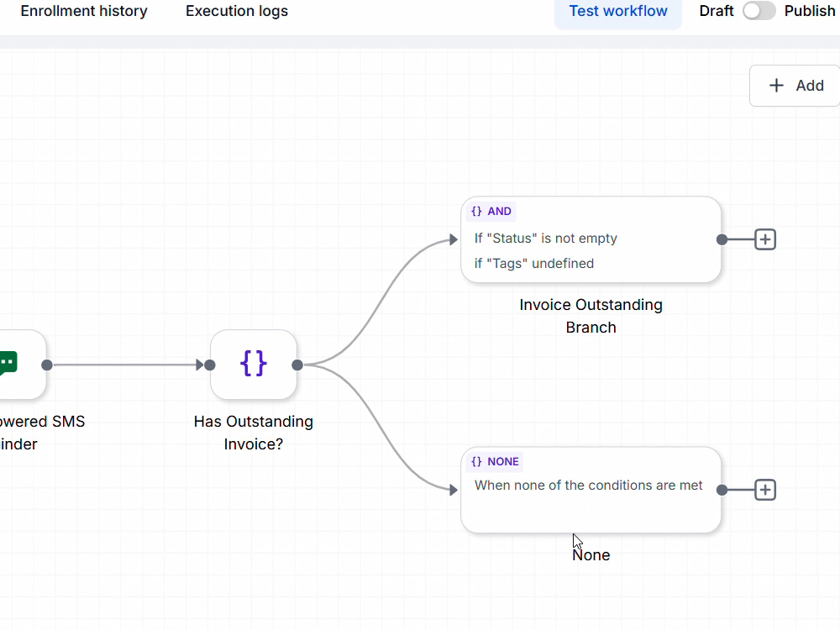The height and width of the screenshot is (630, 840).
Task: Click the NONE badge on branch card
Action: point(495,461)
